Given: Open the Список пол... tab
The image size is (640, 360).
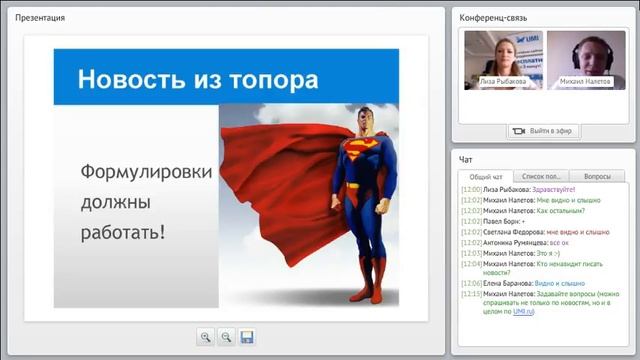Looking at the screenshot, I should click(541, 176).
